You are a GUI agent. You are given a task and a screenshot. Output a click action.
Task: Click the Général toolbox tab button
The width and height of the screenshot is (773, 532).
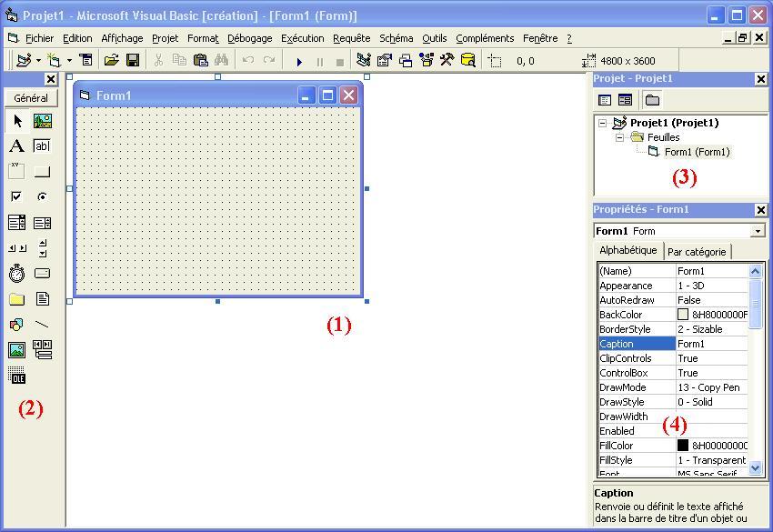[x=31, y=97]
